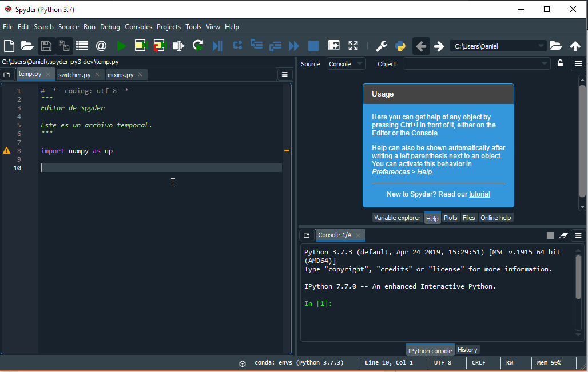Open file using folder toolbar icon
588x372 pixels.
point(27,46)
